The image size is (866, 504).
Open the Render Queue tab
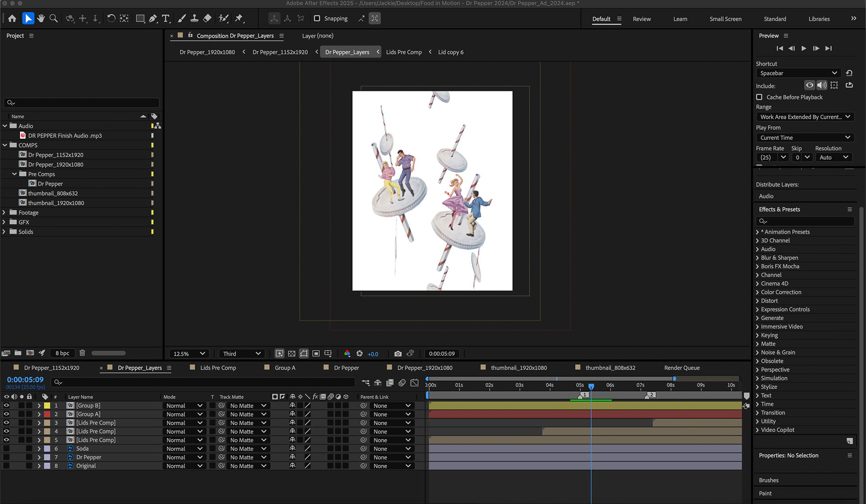tap(682, 368)
